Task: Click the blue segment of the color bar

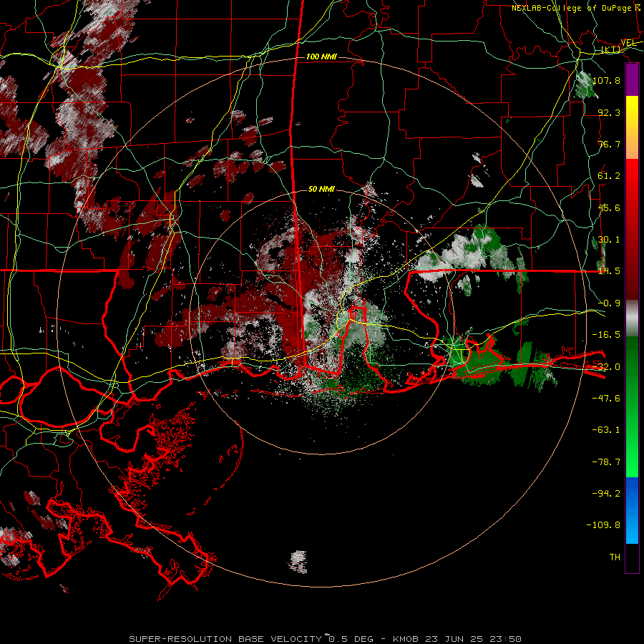Action: coord(632,510)
